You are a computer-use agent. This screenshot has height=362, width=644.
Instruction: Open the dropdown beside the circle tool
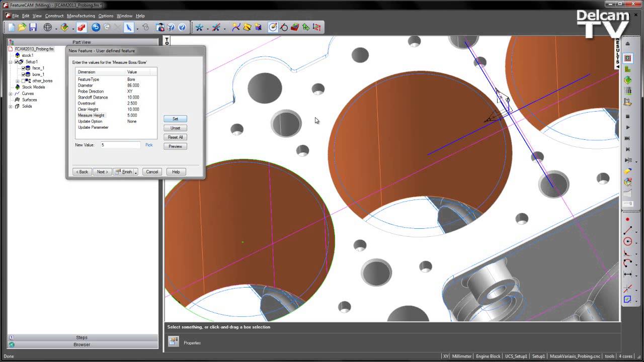(x=636, y=242)
